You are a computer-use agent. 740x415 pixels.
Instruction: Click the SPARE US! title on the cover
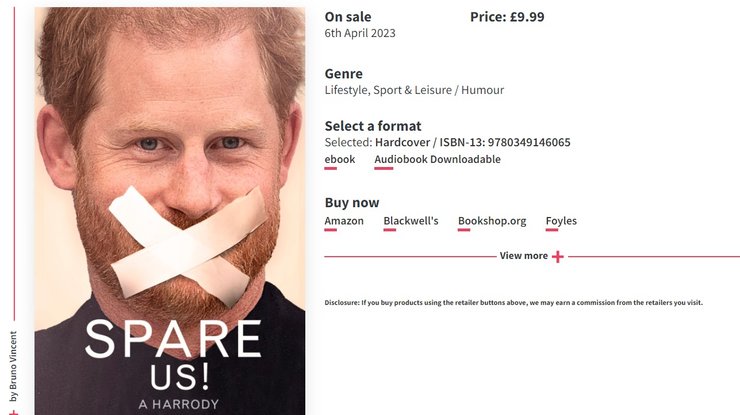tap(174, 355)
